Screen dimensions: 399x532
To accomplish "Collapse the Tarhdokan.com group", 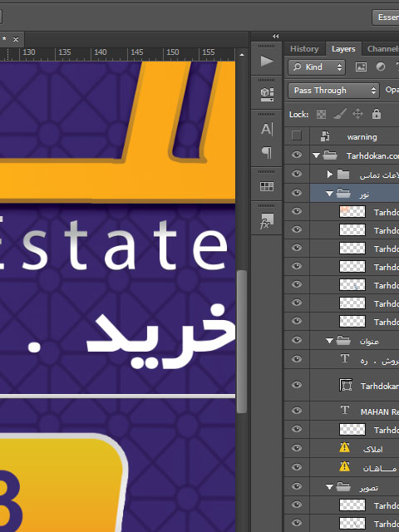I will [316, 155].
